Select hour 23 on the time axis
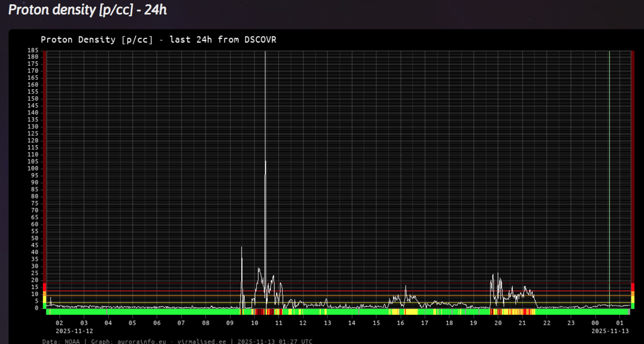 [571, 323]
